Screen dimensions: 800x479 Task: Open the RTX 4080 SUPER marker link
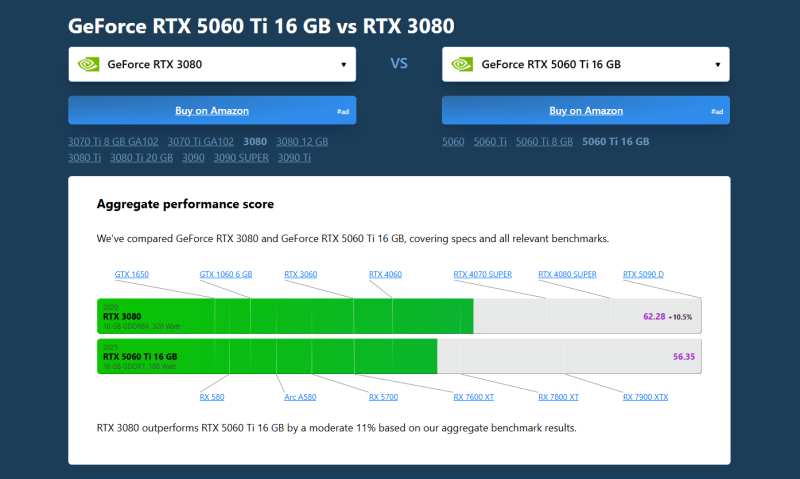tap(567, 274)
